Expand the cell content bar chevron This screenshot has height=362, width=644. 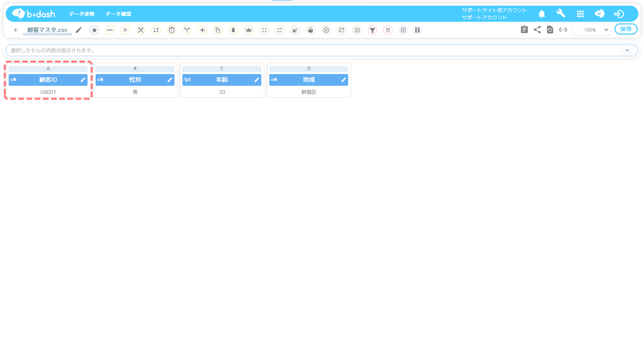pos(627,50)
